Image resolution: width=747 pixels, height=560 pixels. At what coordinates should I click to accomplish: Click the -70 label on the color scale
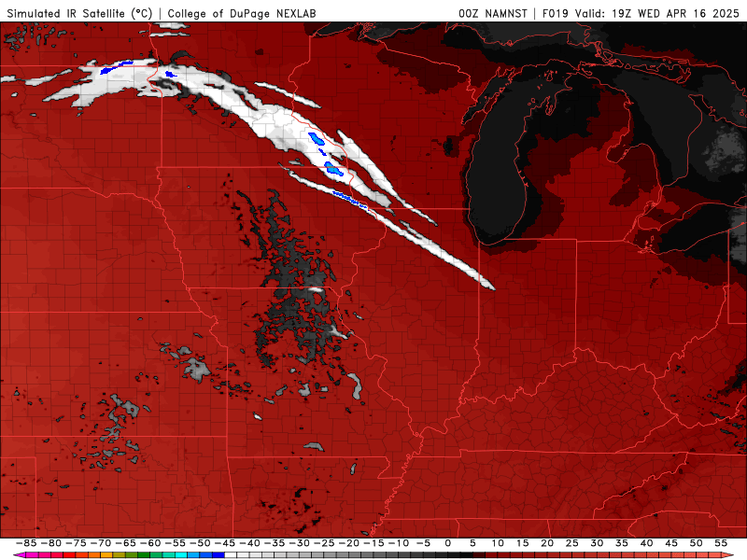click(101, 543)
